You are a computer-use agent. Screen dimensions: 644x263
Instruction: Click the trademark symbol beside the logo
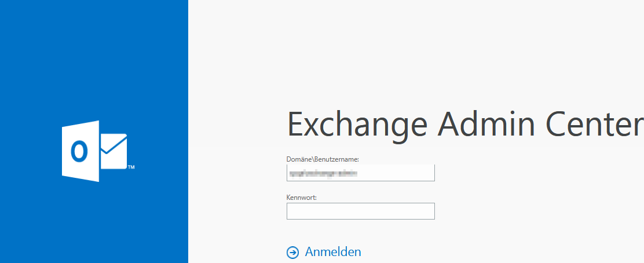pyautogui.click(x=131, y=168)
